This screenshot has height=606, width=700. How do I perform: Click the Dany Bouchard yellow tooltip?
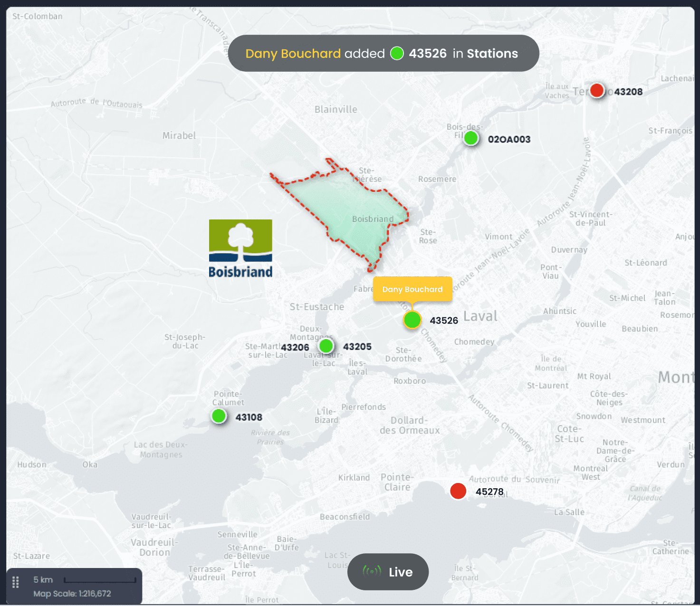click(412, 289)
